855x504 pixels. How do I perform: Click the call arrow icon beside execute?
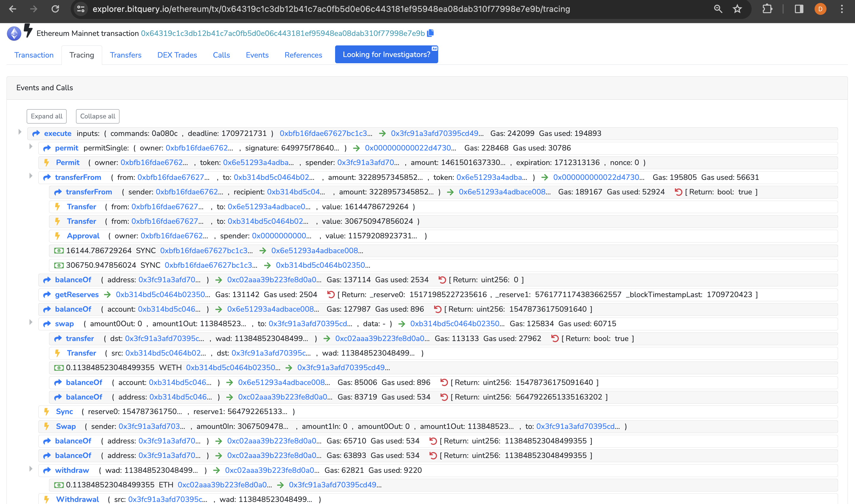[x=36, y=134]
